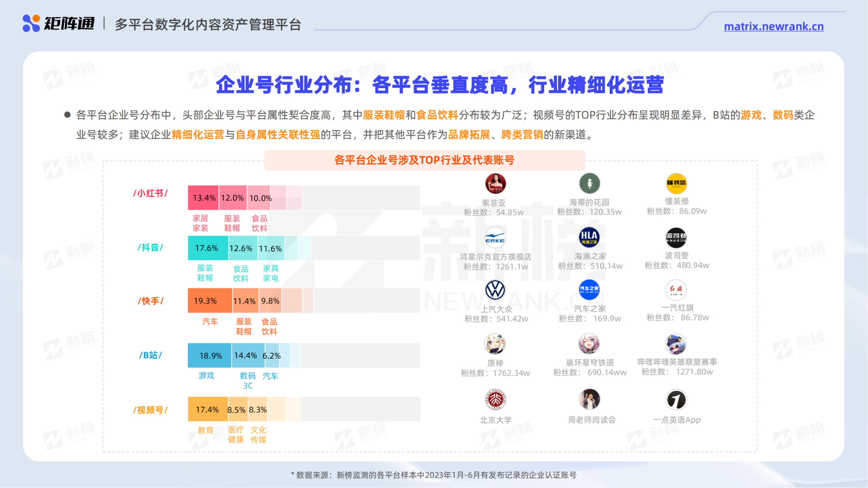Viewport: 868px width, 488px height.
Task: Click the highlighted 精细化运营 text
Action: [198, 135]
